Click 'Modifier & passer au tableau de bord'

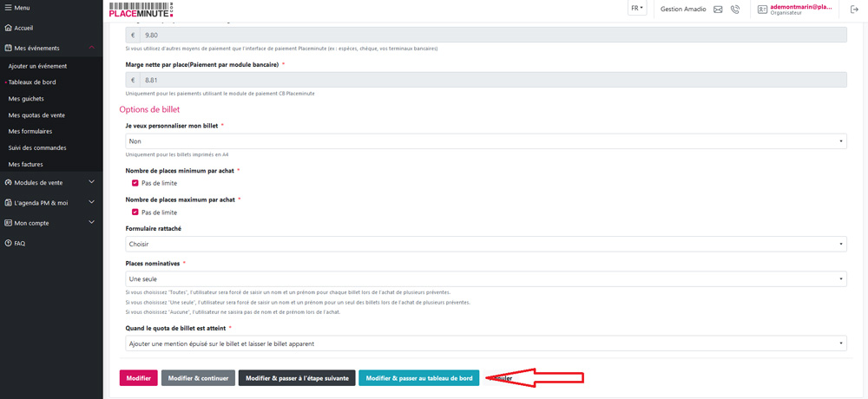point(418,378)
